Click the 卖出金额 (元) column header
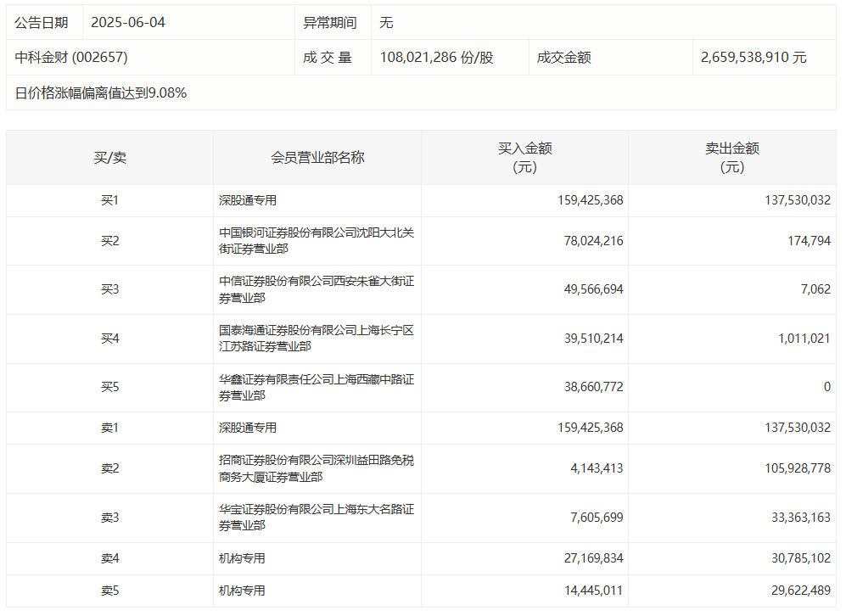The height and width of the screenshot is (616, 846). tap(731, 158)
